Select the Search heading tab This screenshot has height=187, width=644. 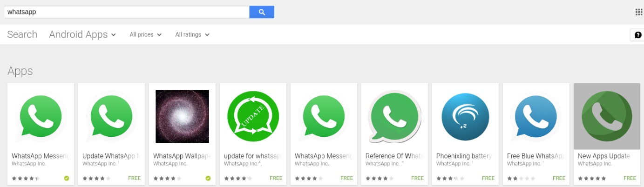pos(22,34)
